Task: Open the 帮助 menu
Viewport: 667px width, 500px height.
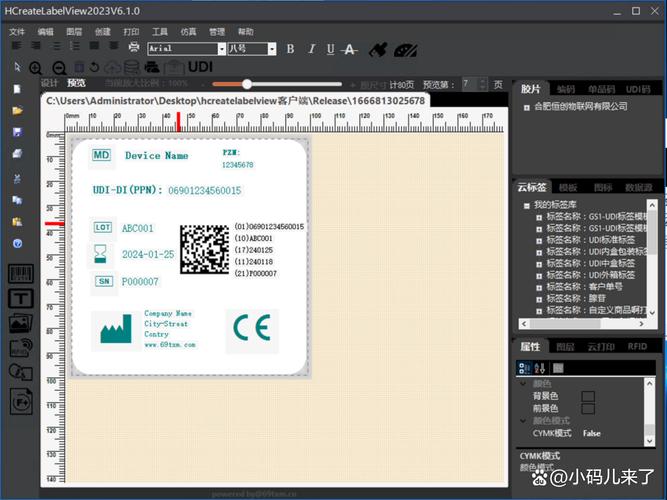Action: coord(245,32)
